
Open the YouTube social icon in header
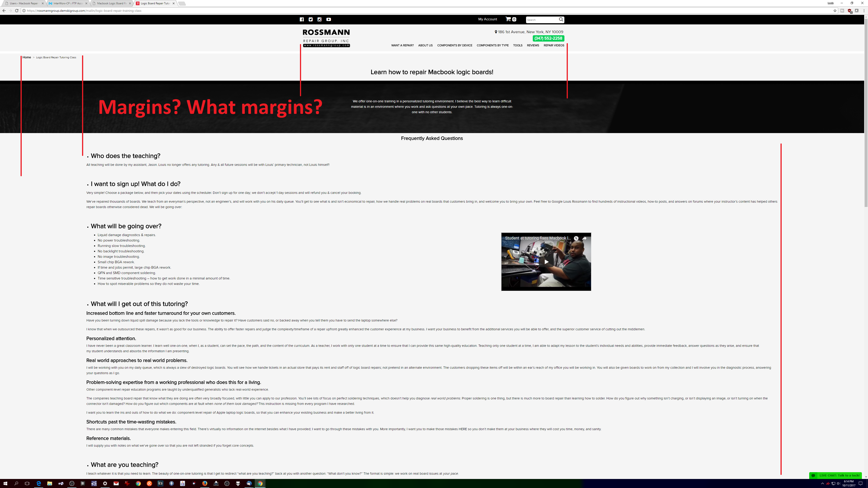(x=328, y=19)
